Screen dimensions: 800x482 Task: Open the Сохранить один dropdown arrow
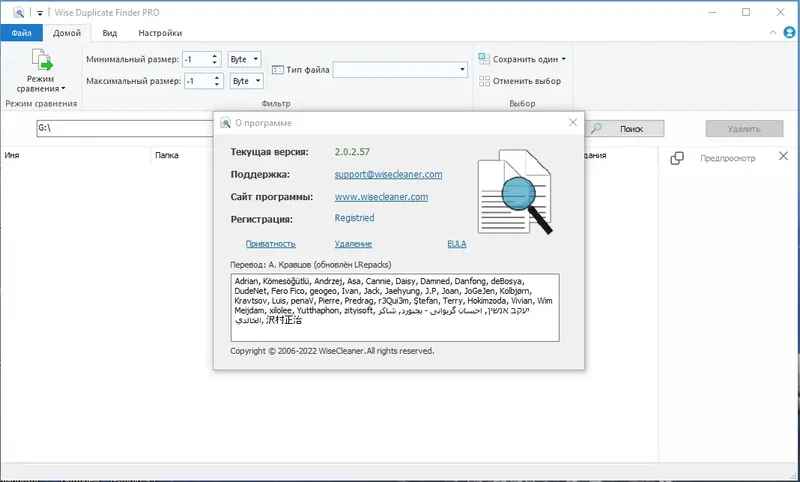(x=563, y=59)
